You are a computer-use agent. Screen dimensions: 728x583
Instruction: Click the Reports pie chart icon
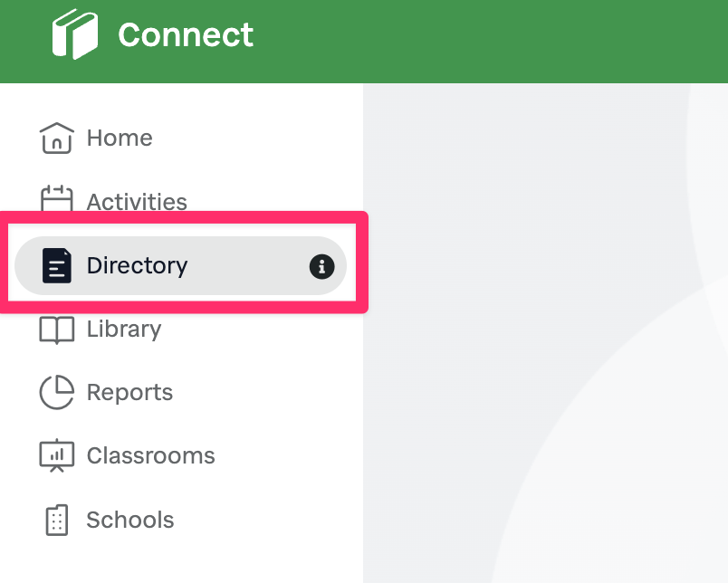coord(57,393)
